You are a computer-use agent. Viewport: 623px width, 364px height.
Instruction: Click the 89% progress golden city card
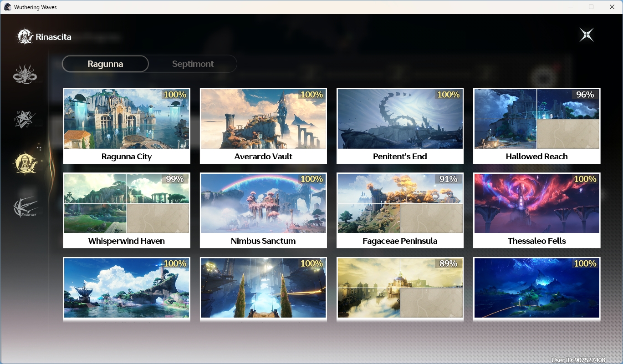tap(400, 288)
